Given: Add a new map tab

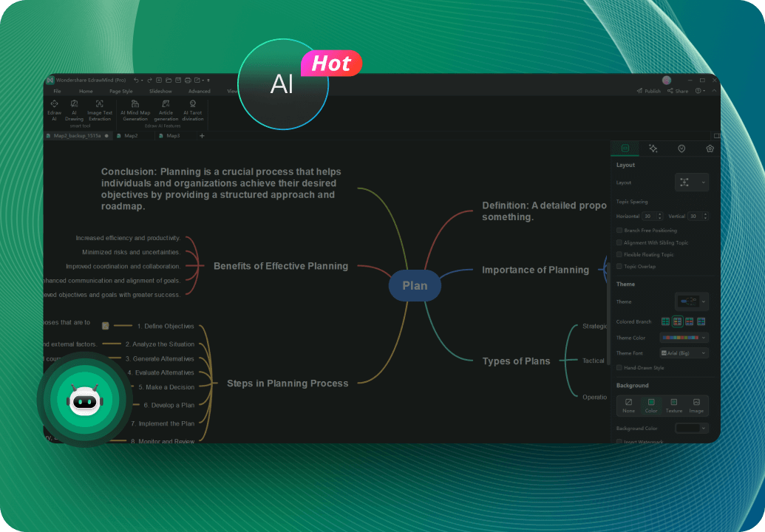Looking at the screenshot, I should [x=202, y=135].
